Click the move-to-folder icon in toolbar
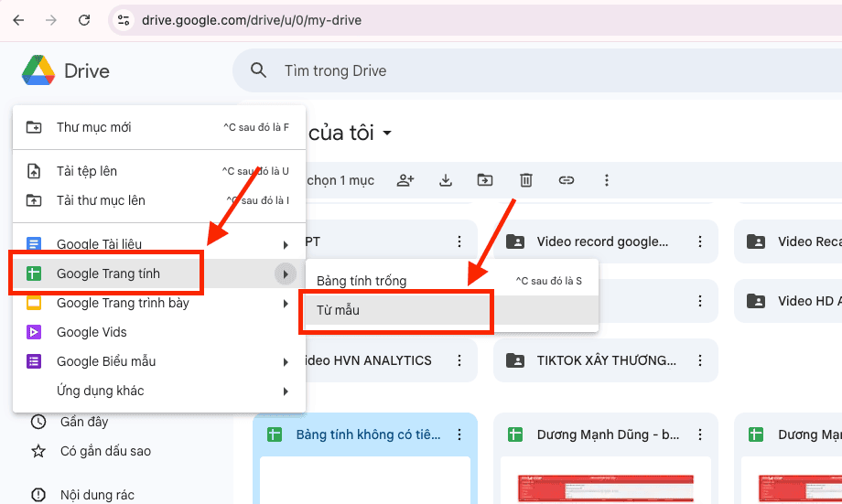Image resolution: width=842 pixels, height=504 pixels. tap(485, 180)
